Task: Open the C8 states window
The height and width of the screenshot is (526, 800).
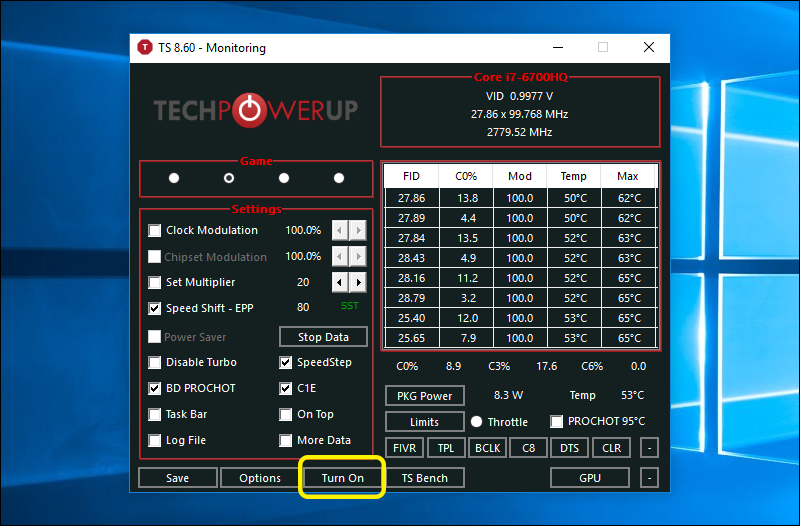Action: pos(529,448)
